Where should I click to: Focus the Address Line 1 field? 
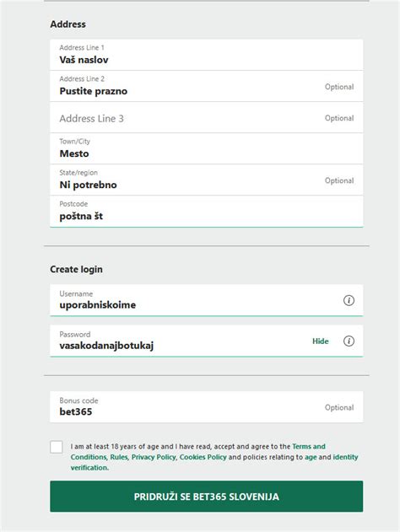coord(207,55)
